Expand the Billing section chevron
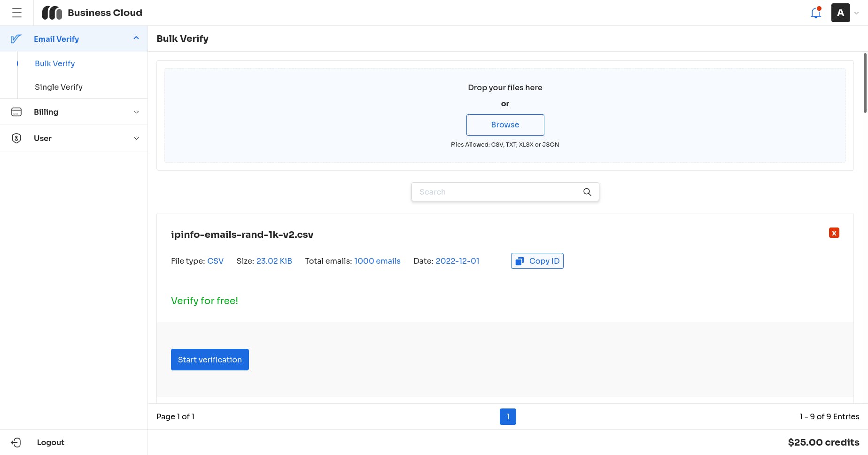The height and width of the screenshot is (455, 868). [136, 112]
